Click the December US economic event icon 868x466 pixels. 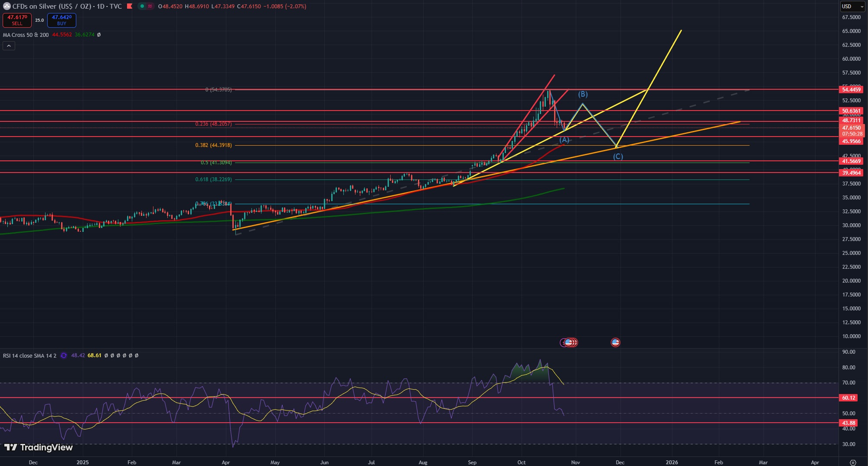click(615, 342)
